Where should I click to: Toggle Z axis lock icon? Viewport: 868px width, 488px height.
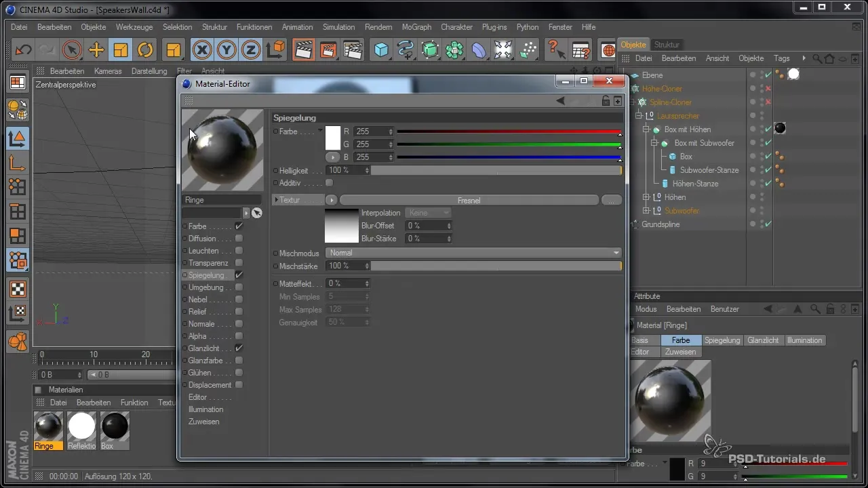pos(251,50)
